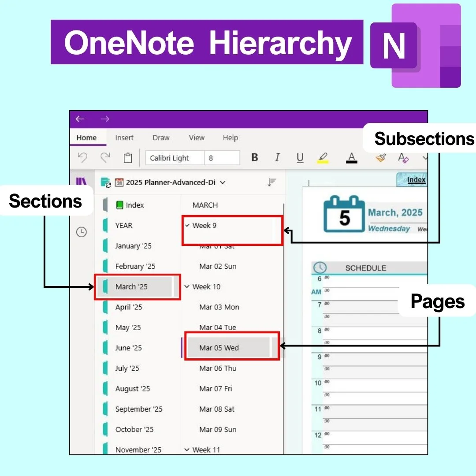The image size is (476, 476).
Task: Select the June '25 section
Action: 138,348
